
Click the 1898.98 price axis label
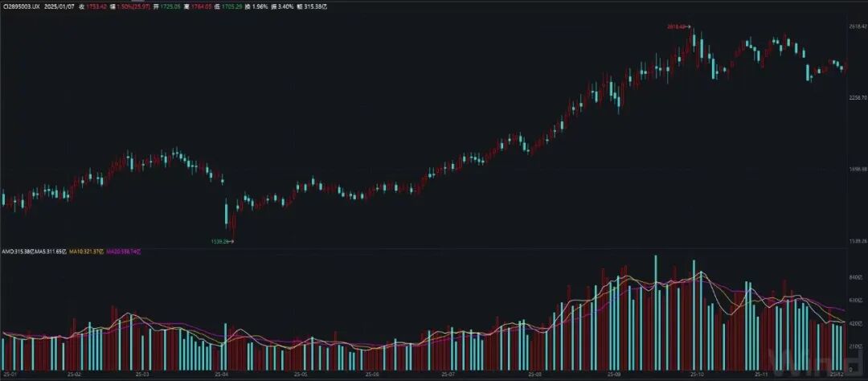857,170
